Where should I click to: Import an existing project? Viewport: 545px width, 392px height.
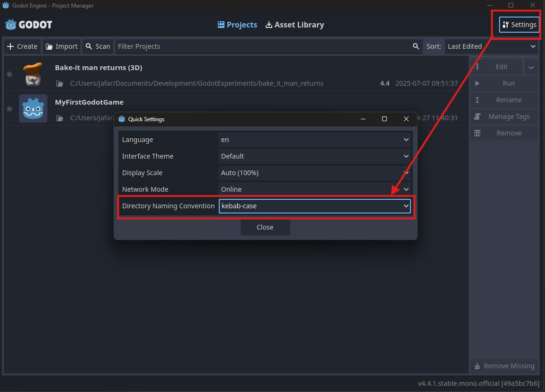coord(62,46)
